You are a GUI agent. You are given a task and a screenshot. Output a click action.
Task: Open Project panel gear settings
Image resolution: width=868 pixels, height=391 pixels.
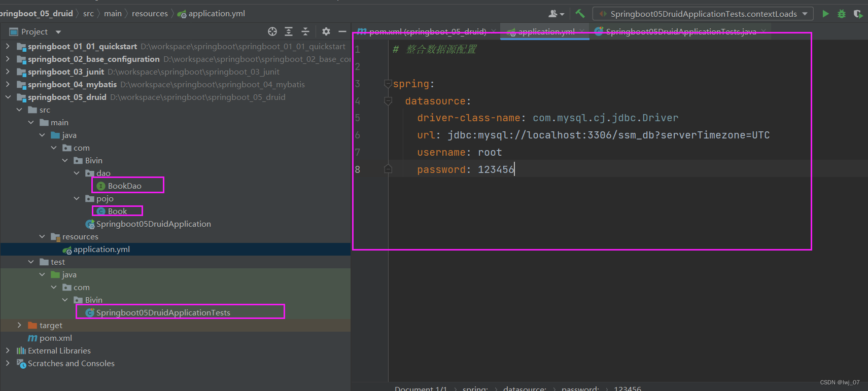tap(326, 31)
